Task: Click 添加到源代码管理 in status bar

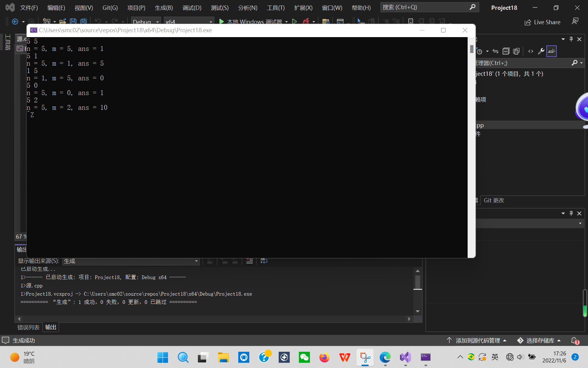Action: pos(477,340)
